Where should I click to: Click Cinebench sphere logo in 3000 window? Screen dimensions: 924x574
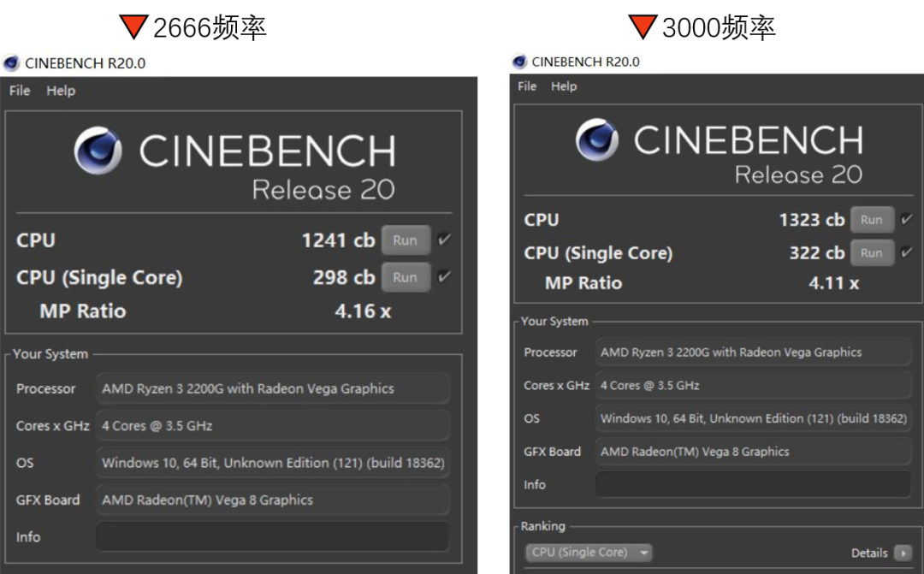point(597,139)
